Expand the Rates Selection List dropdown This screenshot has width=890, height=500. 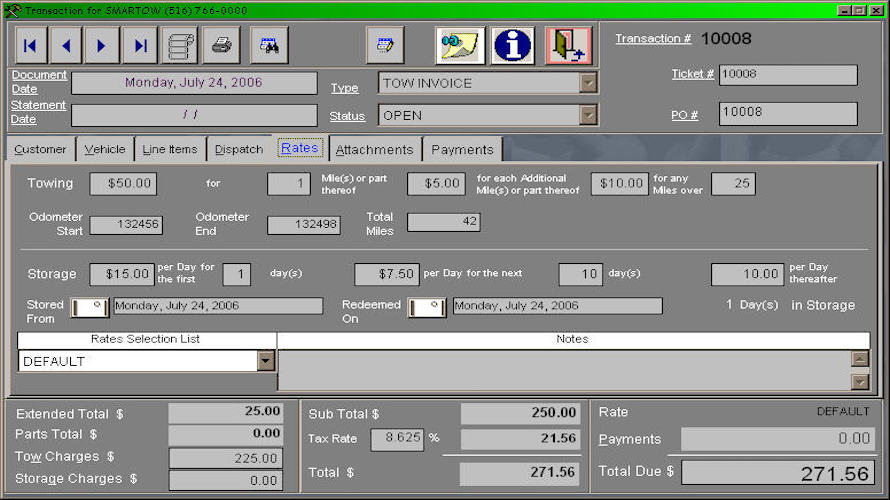point(265,361)
